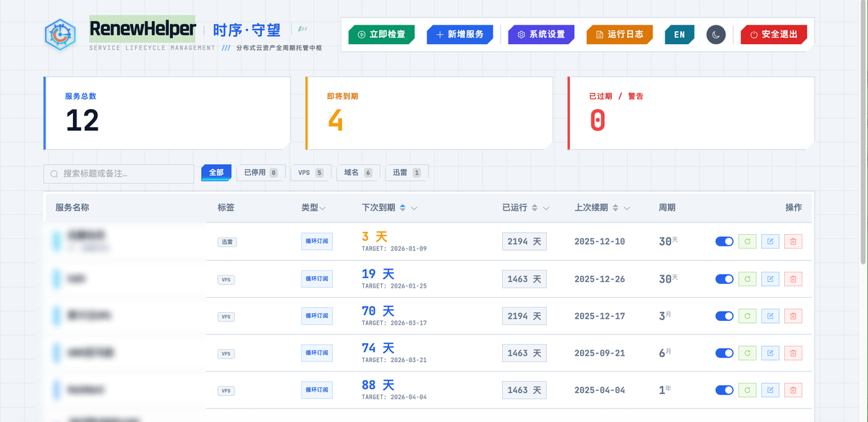Renew the service expiring in 3 天

click(x=747, y=241)
